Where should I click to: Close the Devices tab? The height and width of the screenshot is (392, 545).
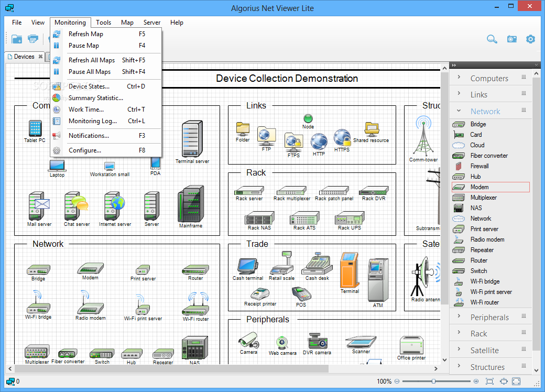pyautogui.click(x=40, y=57)
